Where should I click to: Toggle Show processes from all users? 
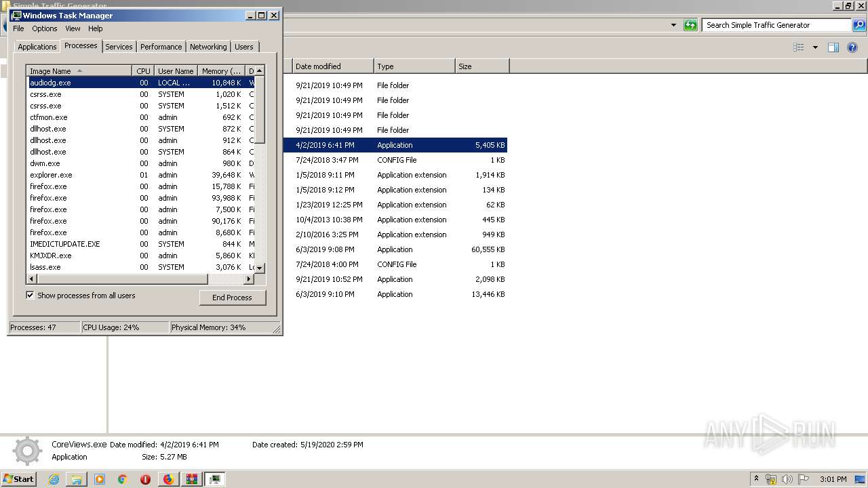[30, 296]
